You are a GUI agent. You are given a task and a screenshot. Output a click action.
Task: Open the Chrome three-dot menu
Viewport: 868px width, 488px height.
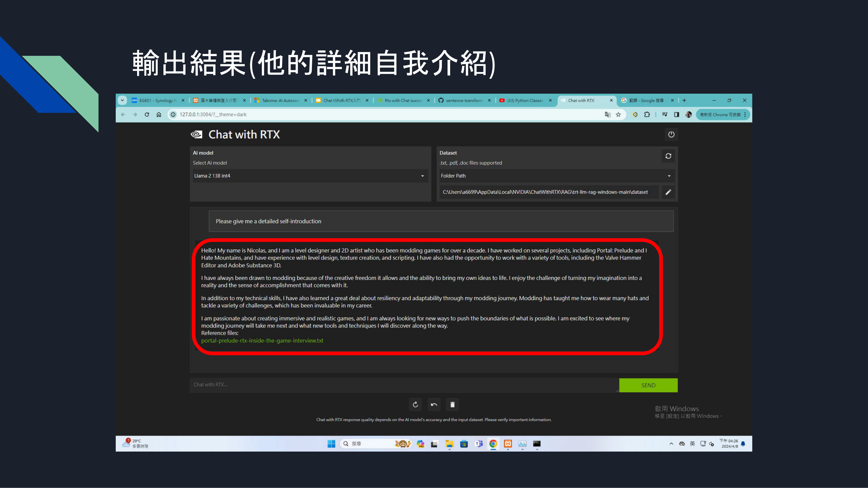pos(745,114)
